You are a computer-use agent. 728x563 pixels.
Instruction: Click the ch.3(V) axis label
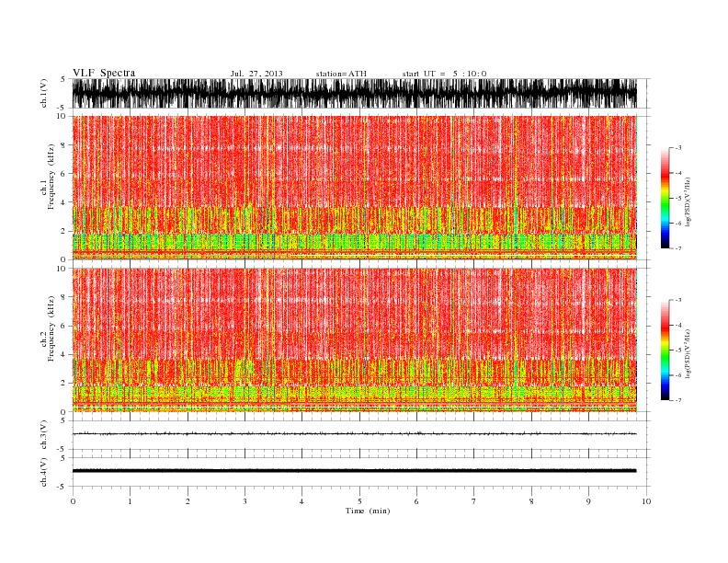point(44,435)
